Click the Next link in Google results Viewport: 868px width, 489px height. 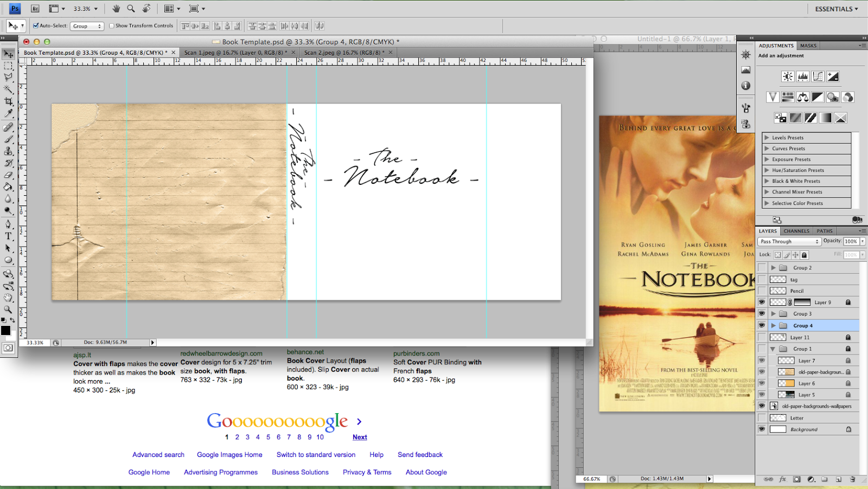[360, 437]
